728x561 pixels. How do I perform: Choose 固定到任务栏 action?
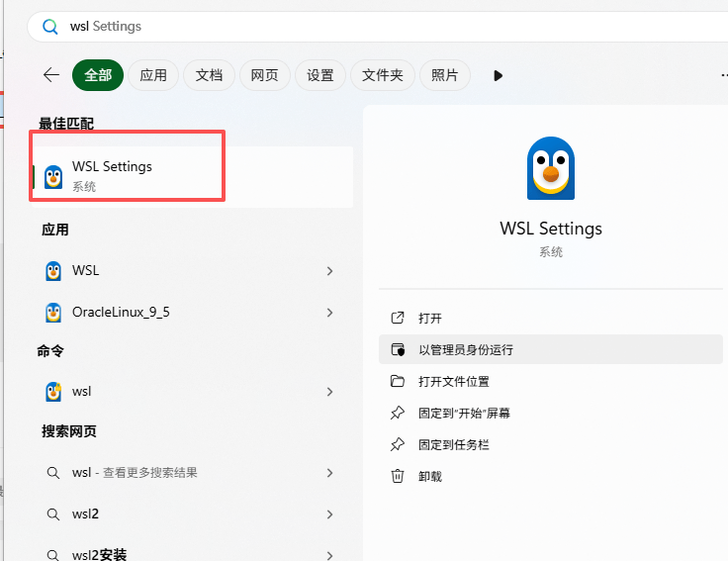coord(551,444)
